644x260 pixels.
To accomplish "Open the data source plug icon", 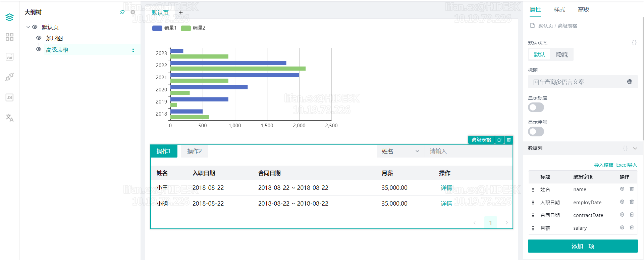I will 9,77.
